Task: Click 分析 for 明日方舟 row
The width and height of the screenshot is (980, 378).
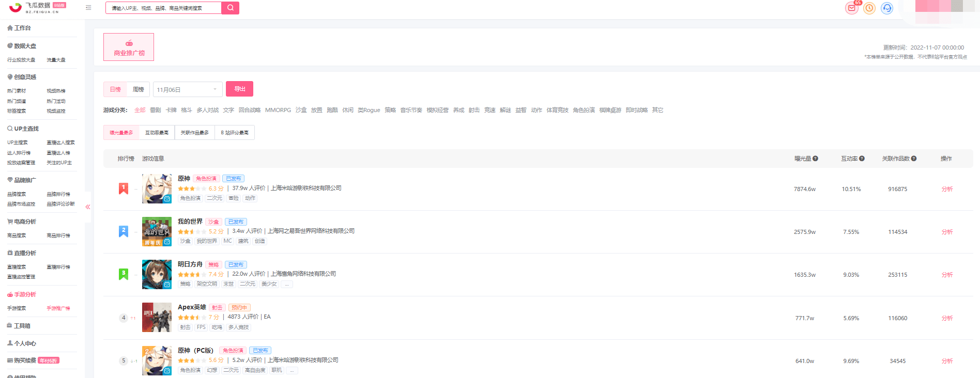Action: pos(947,275)
